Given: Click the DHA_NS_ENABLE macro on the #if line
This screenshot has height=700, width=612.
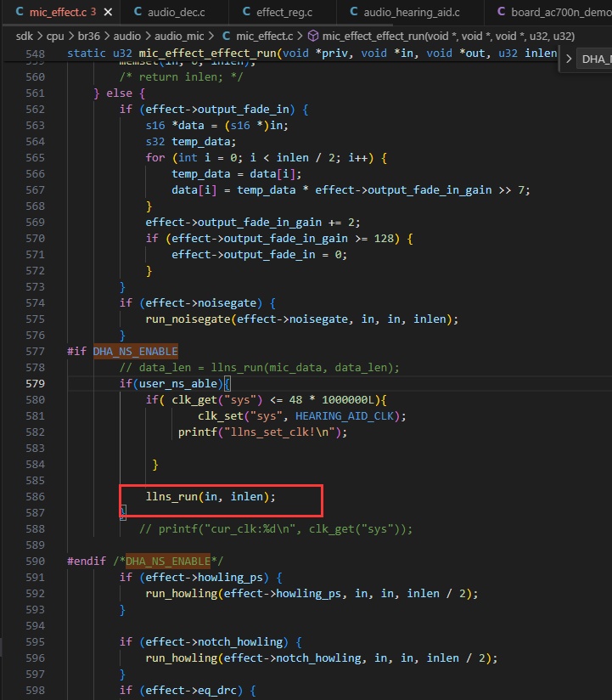Looking at the screenshot, I should tap(136, 352).
